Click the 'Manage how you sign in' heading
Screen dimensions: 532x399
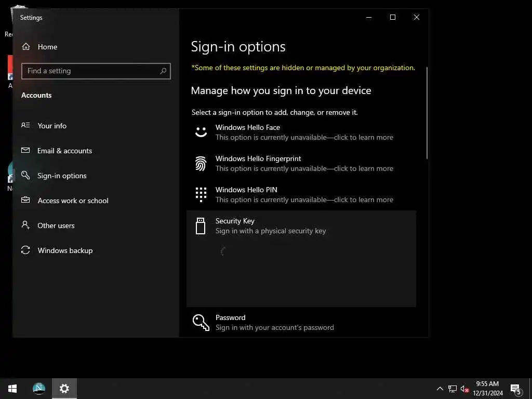click(x=281, y=90)
